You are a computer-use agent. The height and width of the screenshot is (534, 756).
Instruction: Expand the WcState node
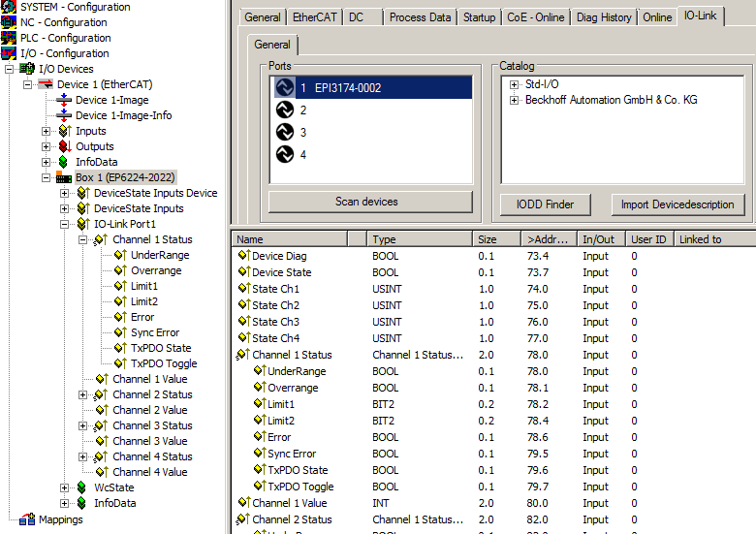(64, 487)
